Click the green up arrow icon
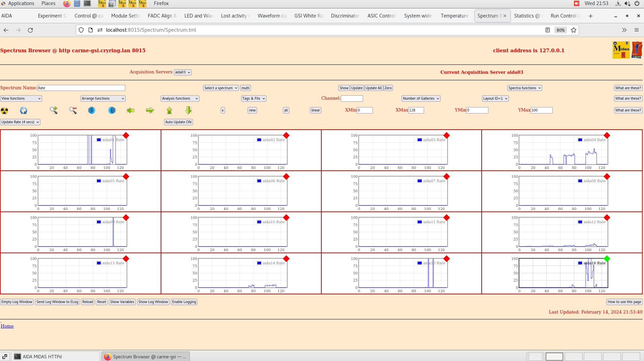The height and width of the screenshot is (361, 644). pyautogui.click(x=169, y=110)
